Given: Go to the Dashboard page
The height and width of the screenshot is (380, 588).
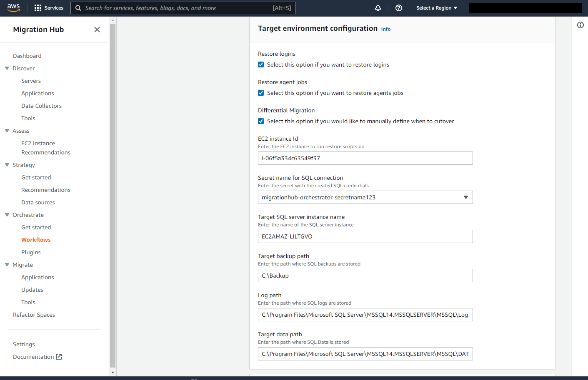Looking at the screenshot, I should [x=27, y=56].
